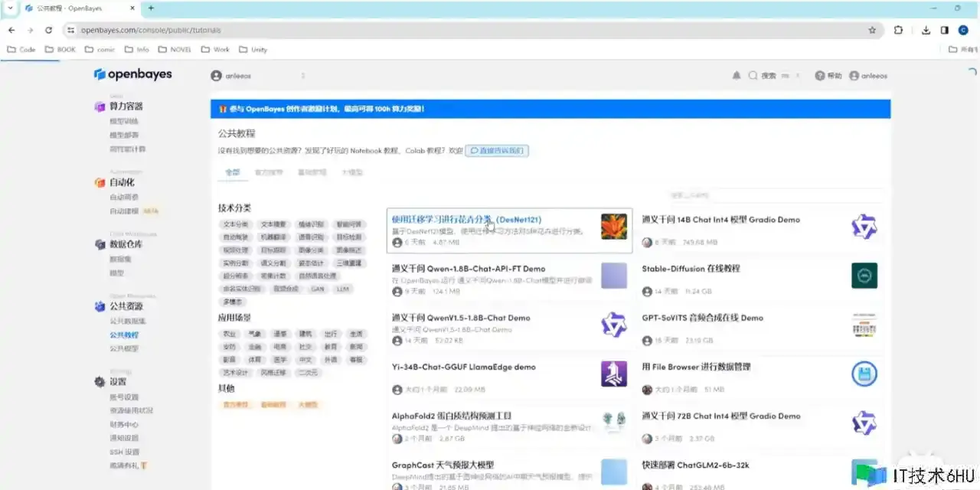Filter by the 文本分类 tag
Screen dimensions: 980x490
235,224
